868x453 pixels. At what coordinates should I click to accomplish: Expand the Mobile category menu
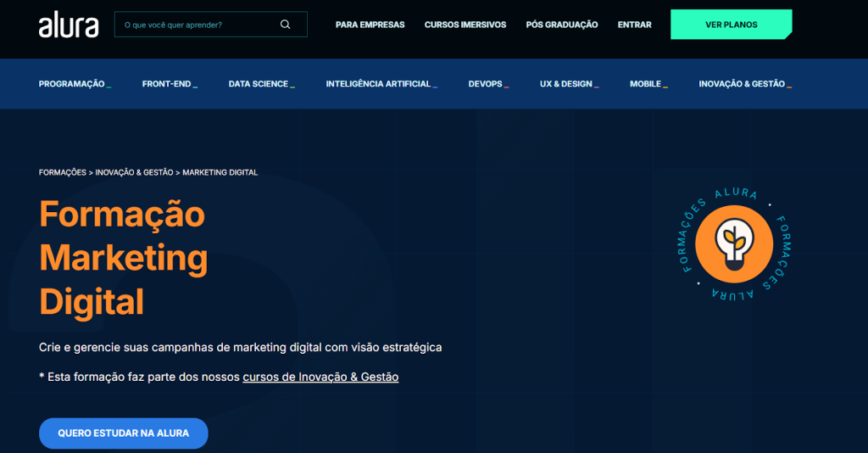point(648,84)
